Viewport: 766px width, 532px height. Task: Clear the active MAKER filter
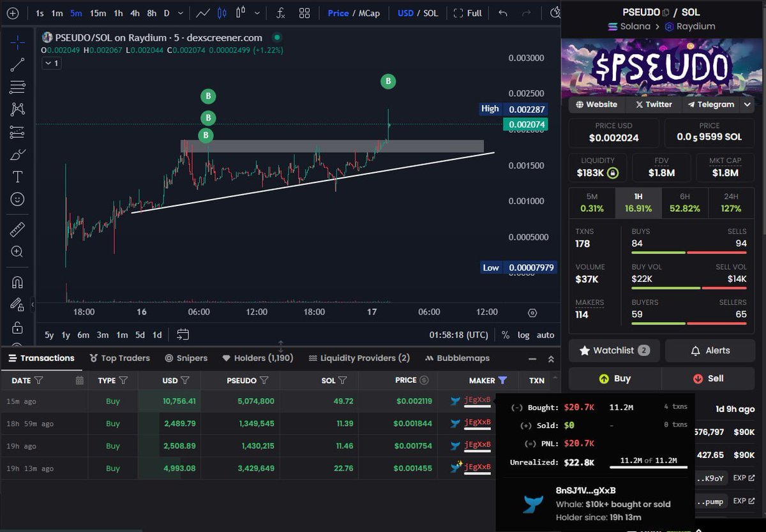click(503, 380)
